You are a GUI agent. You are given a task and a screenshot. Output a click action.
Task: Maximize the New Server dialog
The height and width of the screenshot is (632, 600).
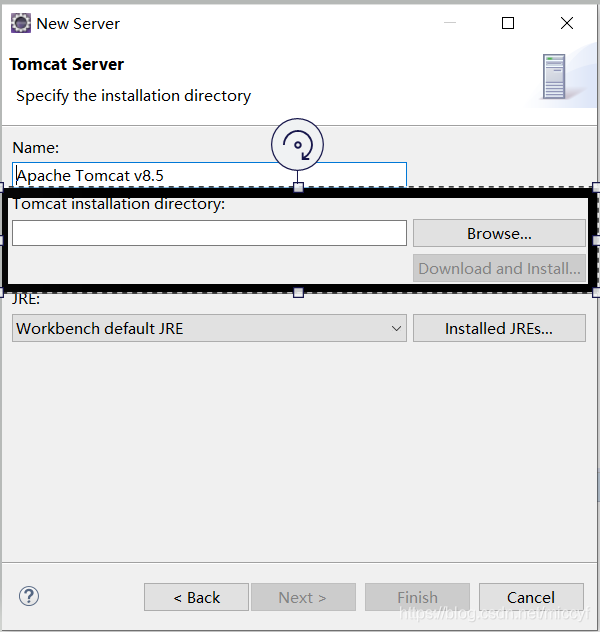[x=508, y=23]
